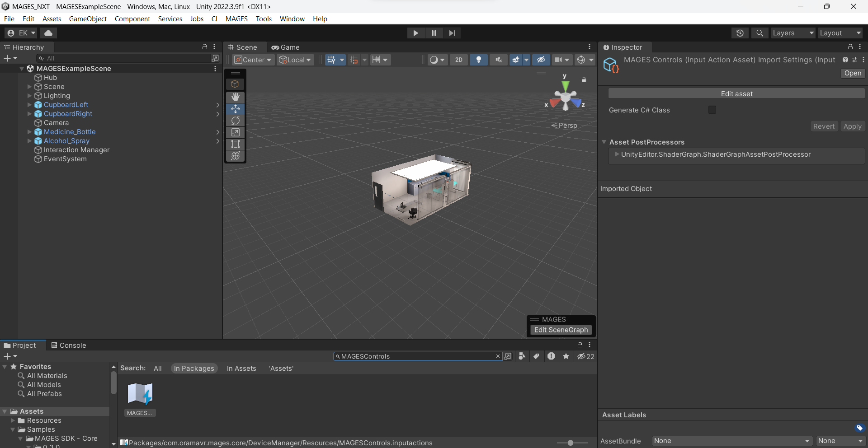Click the Step forward button
The height and width of the screenshot is (448, 868).
[452, 33]
